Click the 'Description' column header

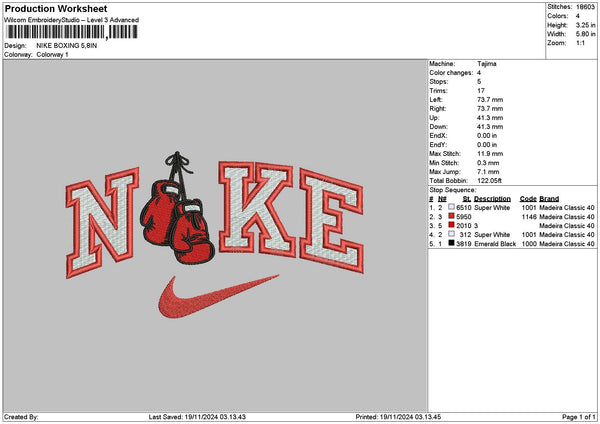click(x=492, y=199)
